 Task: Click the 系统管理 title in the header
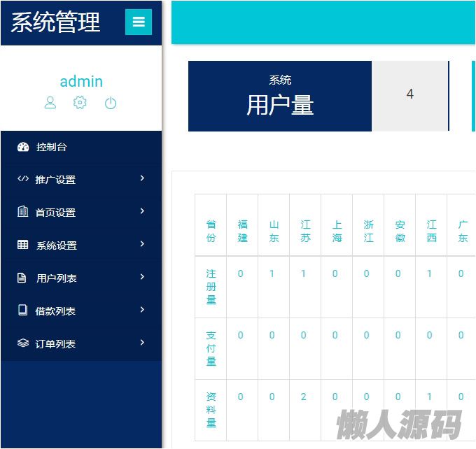55,22
